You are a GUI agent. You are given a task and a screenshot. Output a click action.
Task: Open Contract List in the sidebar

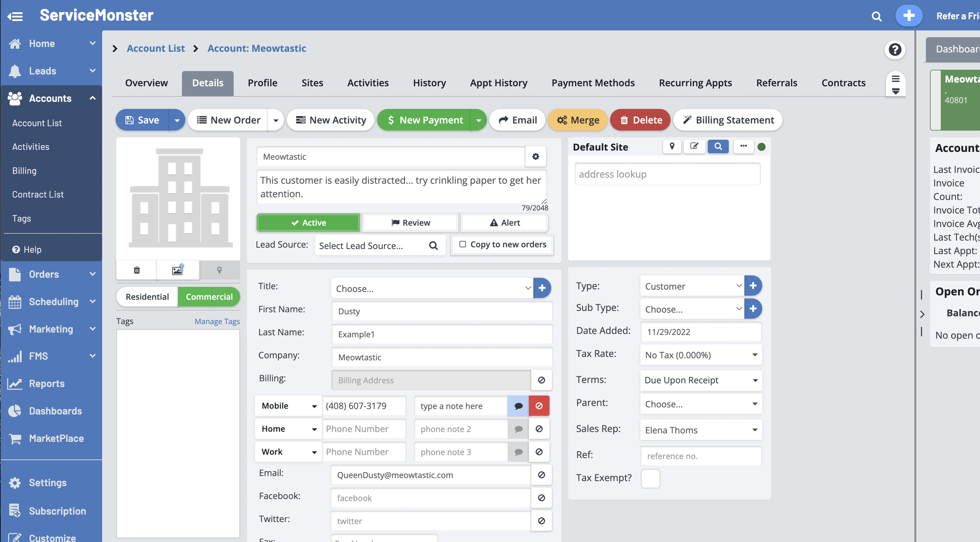coord(38,195)
